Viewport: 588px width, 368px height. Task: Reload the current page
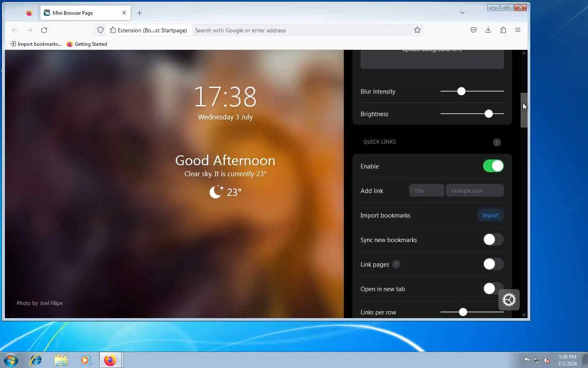point(44,30)
